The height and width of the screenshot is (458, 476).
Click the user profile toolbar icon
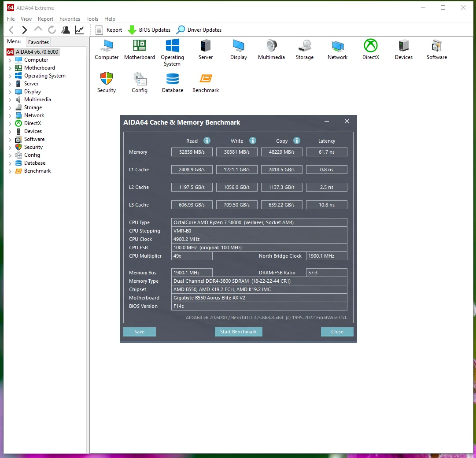click(66, 30)
